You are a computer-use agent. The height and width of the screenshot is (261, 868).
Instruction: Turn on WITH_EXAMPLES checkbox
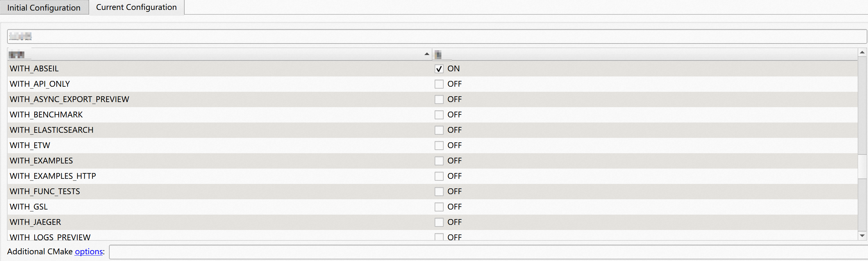click(x=439, y=161)
